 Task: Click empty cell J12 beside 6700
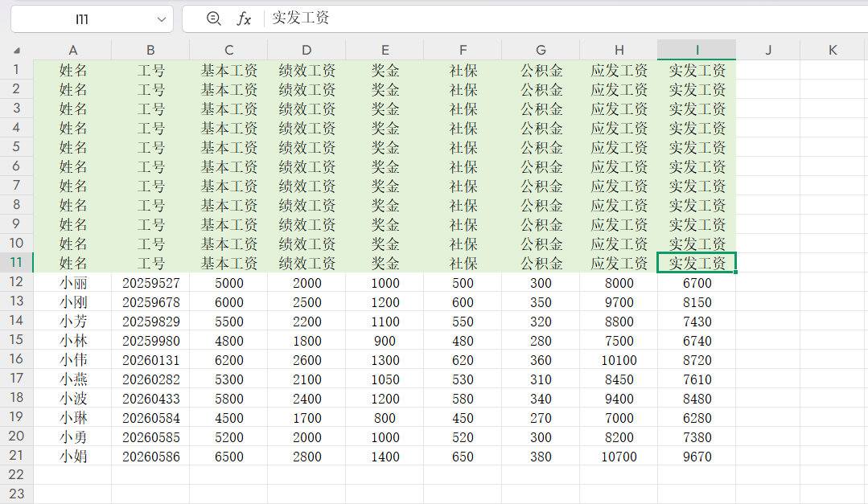(767, 283)
